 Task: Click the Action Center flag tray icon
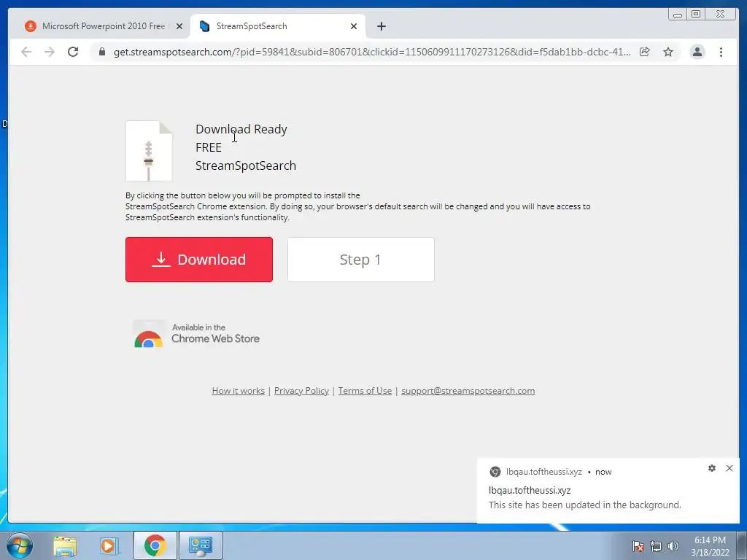[x=638, y=546]
